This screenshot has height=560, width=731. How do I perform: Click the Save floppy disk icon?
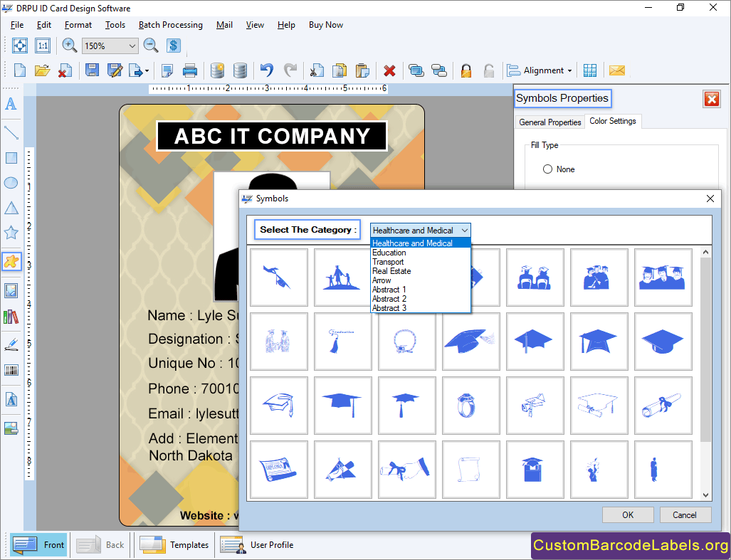click(92, 70)
